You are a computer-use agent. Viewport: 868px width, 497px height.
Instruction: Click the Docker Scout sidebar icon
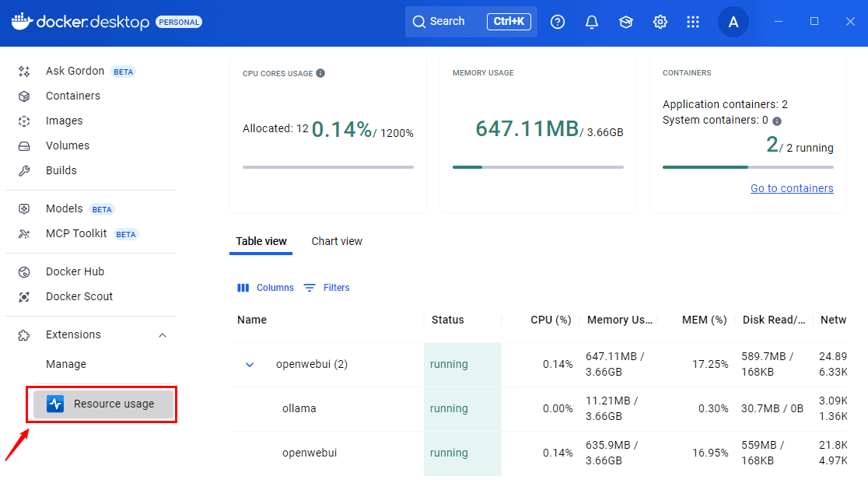point(25,297)
